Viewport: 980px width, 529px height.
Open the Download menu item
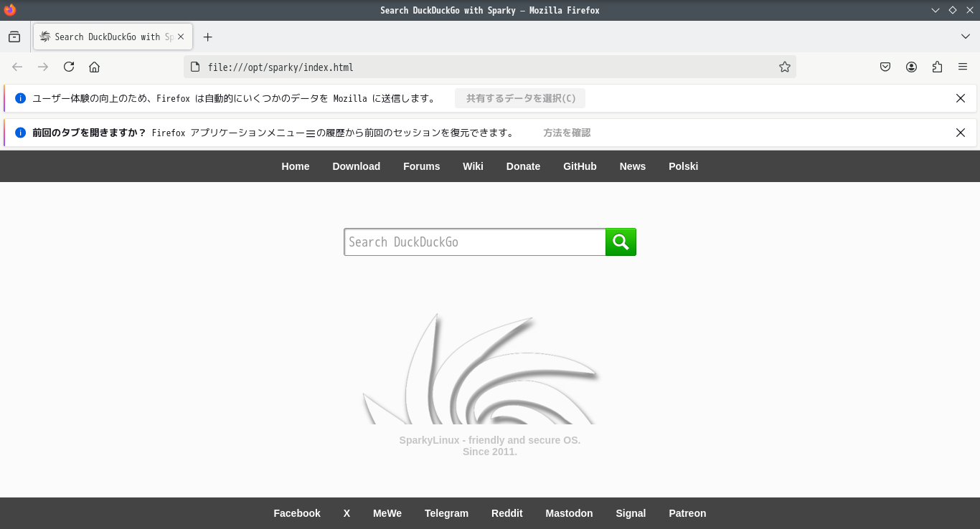point(357,166)
